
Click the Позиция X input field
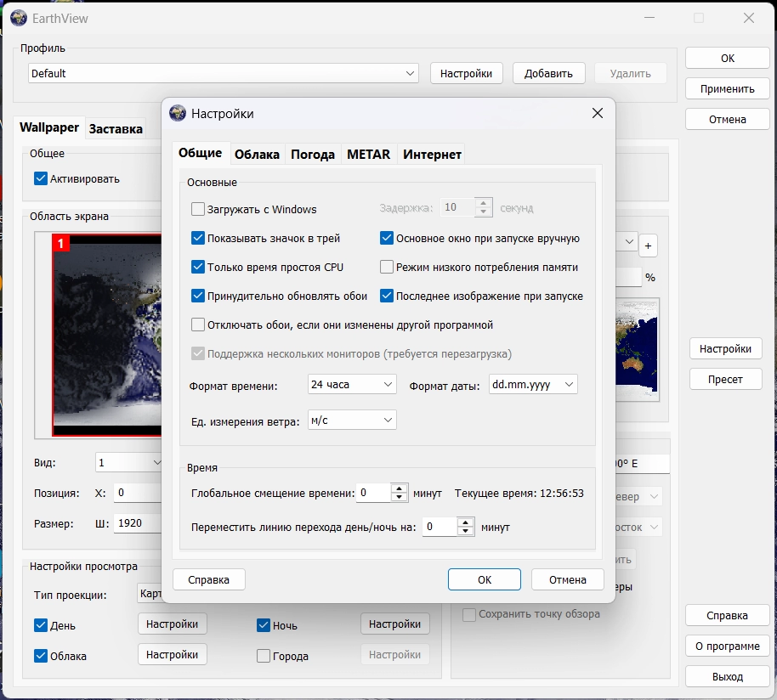point(138,493)
